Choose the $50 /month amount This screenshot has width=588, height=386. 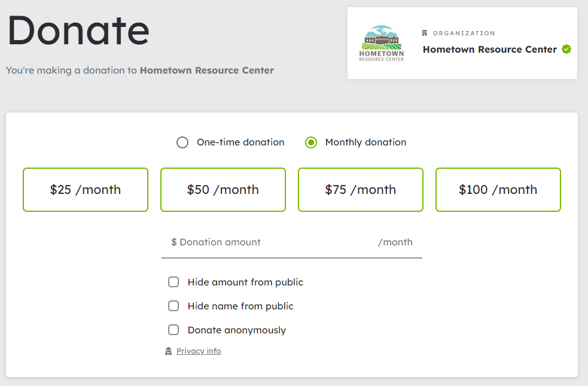pos(223,190)
